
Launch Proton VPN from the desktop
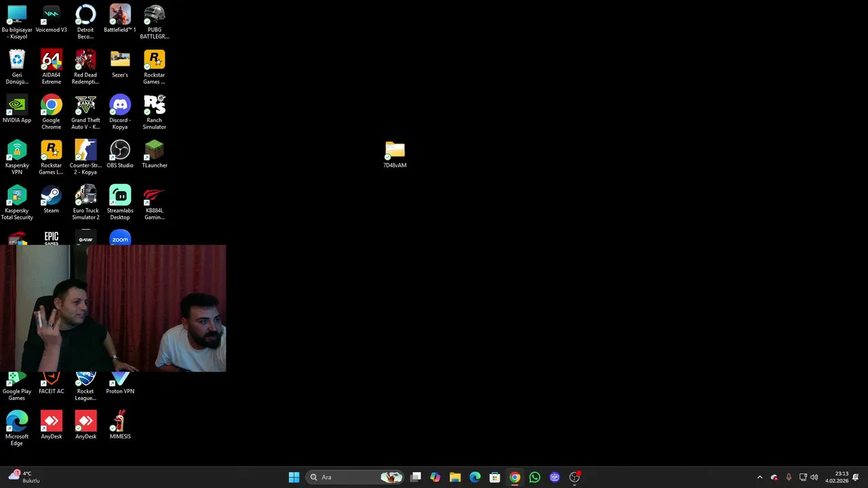120,384
